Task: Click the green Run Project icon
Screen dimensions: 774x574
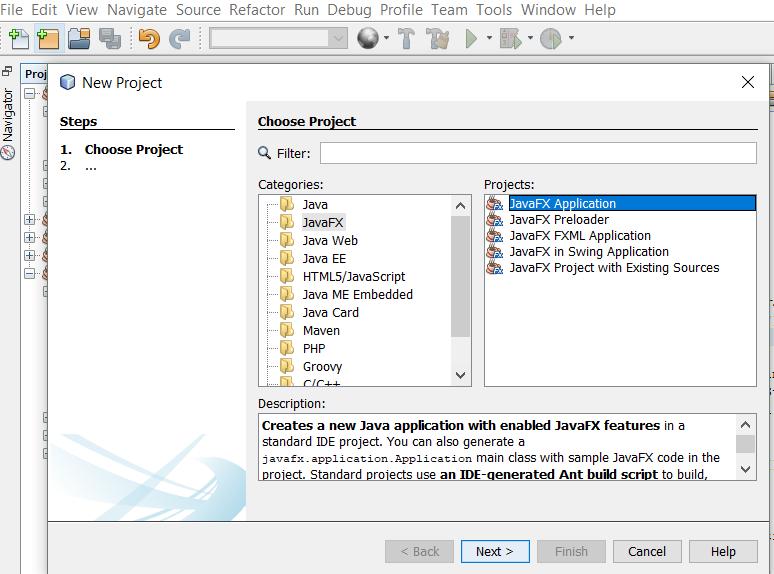Action: (x=471, y=38)
